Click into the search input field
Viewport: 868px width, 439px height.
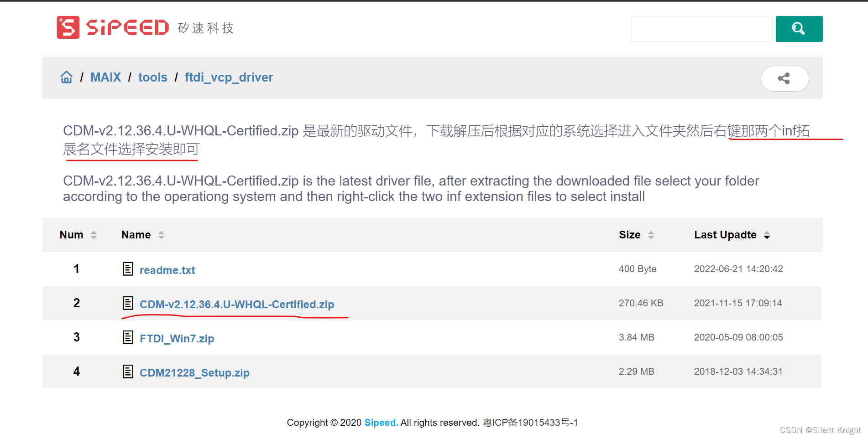[701, 29]
